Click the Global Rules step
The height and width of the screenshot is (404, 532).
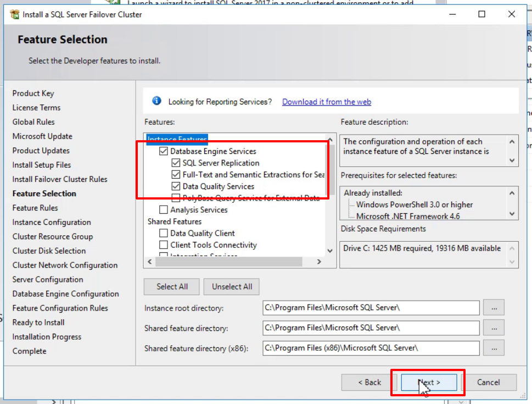[x=33, y=121]
